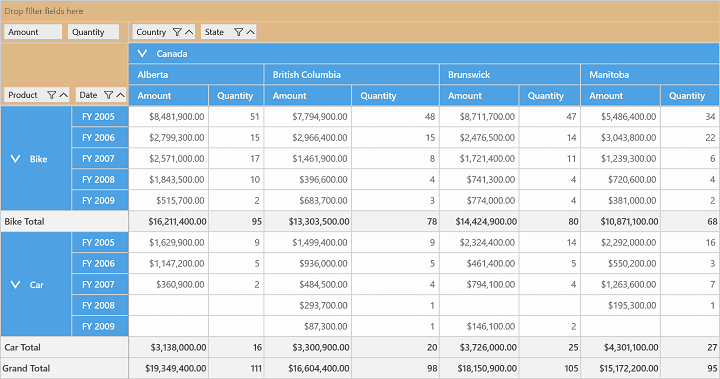
Task: Select the Quantity header under Manitoba
Action: [x=690, y=96]
